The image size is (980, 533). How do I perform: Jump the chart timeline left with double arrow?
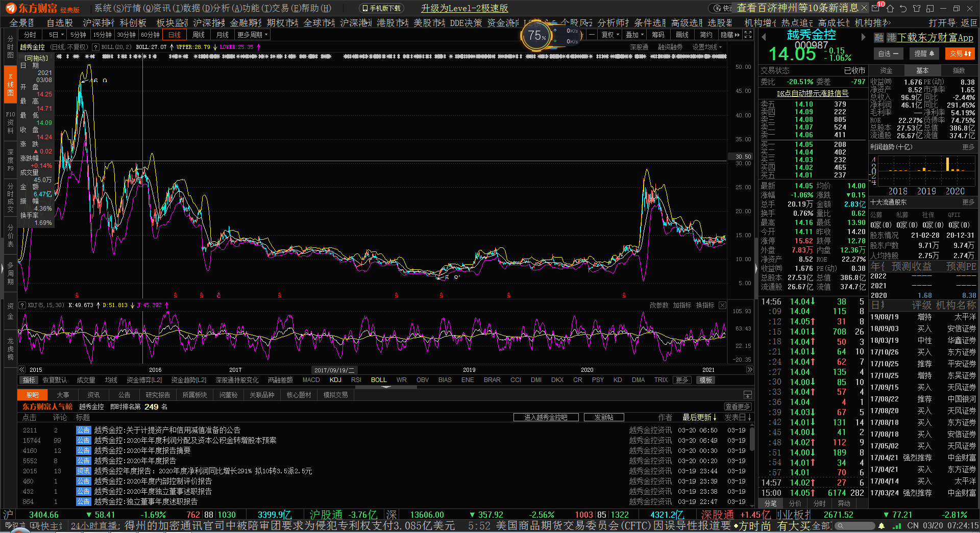pos(22,370)
